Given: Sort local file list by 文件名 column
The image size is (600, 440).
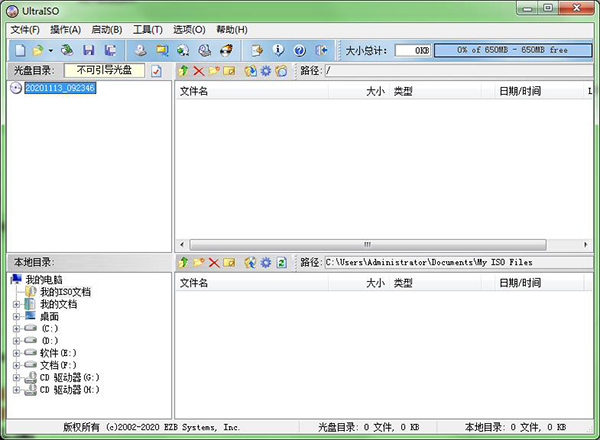Looking at the screenshot, I should pos(252,283).
